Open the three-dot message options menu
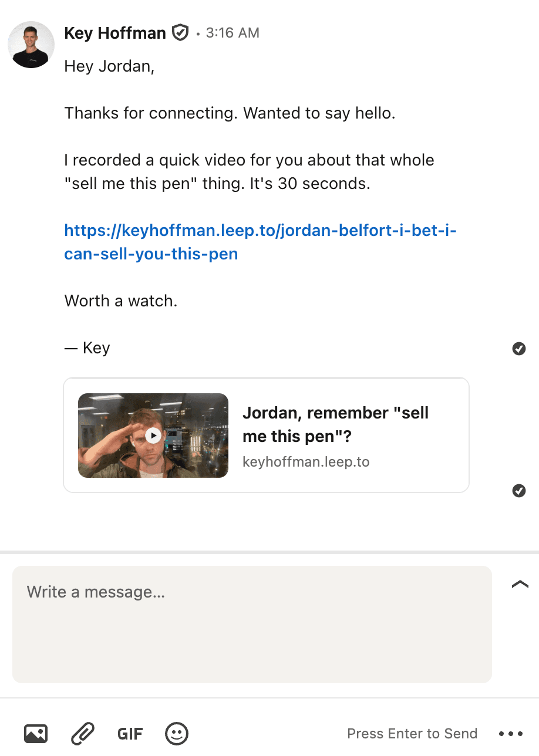The width and height of the screenshot is (539, 756). [511, 733]
